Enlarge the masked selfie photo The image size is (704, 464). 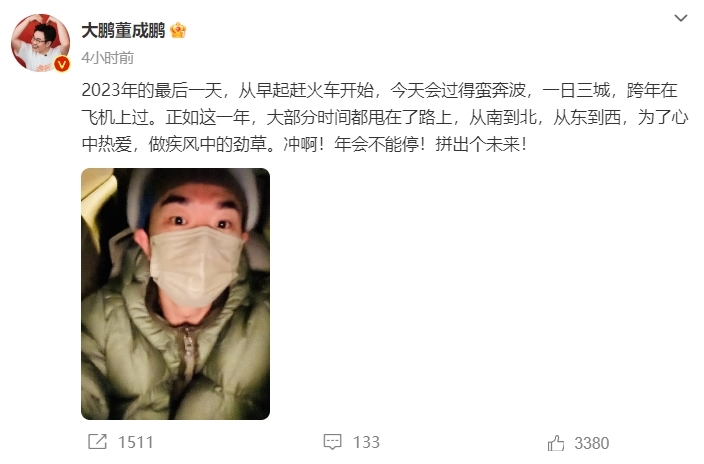[176, 294]
